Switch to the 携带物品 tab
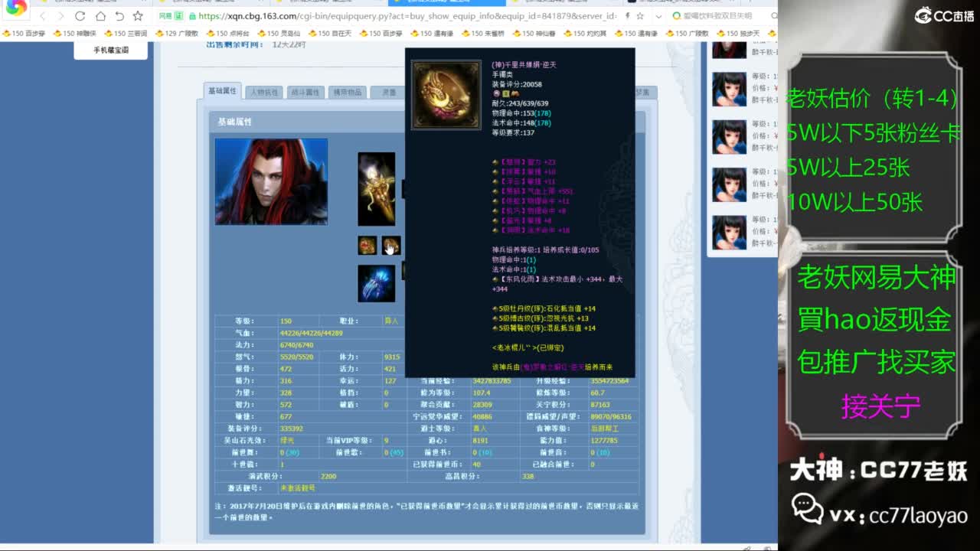Image resolution: width=980 pixels, height=551 pixels. point(347,92)
